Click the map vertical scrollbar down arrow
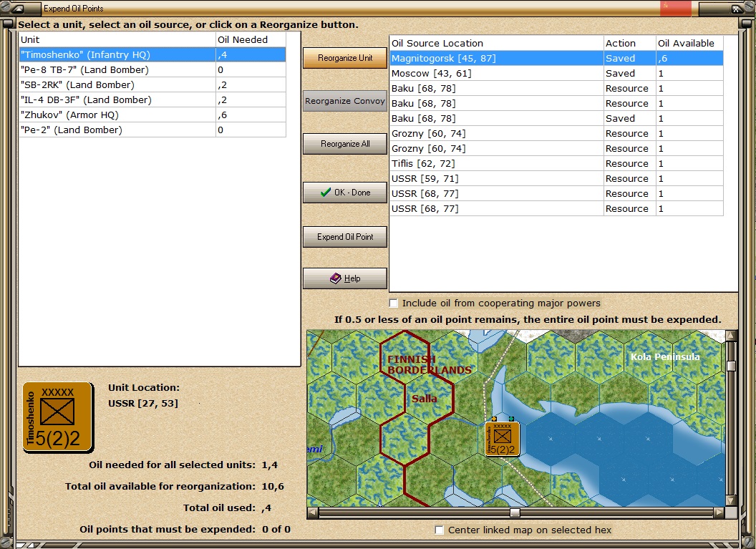This screenshot has height=549, width=756. point(731,501)
